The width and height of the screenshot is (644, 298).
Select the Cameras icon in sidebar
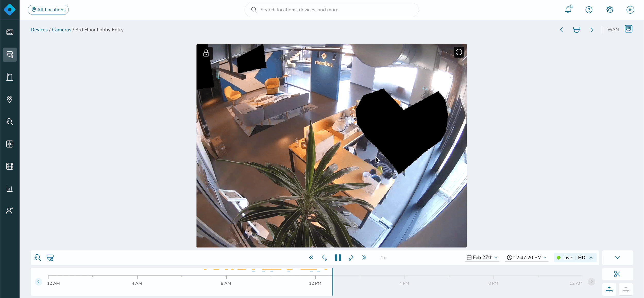pyautogui.click(x=10, y=54)
